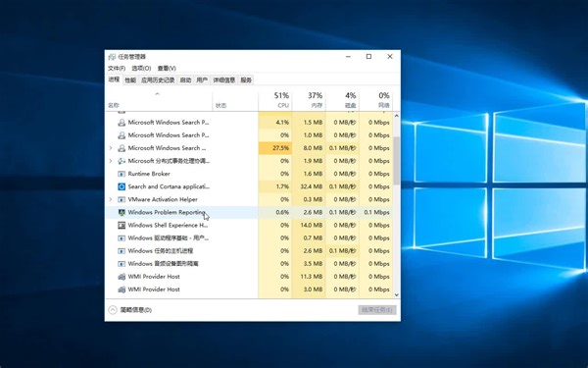Click the 14.0 MB memory cell
This screenshot has height=368, width=588.
click(x=309, y=226)
